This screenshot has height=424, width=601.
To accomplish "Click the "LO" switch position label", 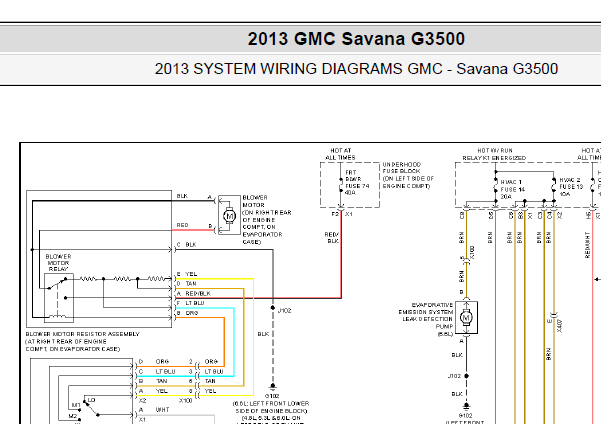I will (91, 400).
